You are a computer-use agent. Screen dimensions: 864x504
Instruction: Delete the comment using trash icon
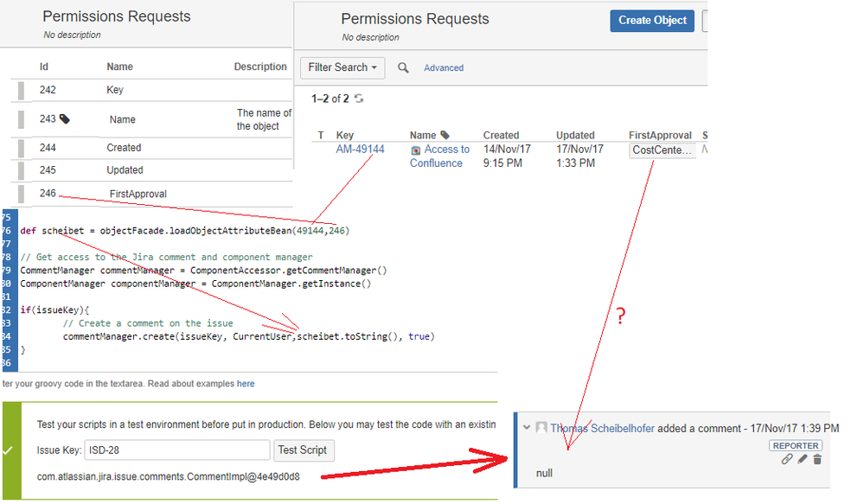(x=818, y=459)
